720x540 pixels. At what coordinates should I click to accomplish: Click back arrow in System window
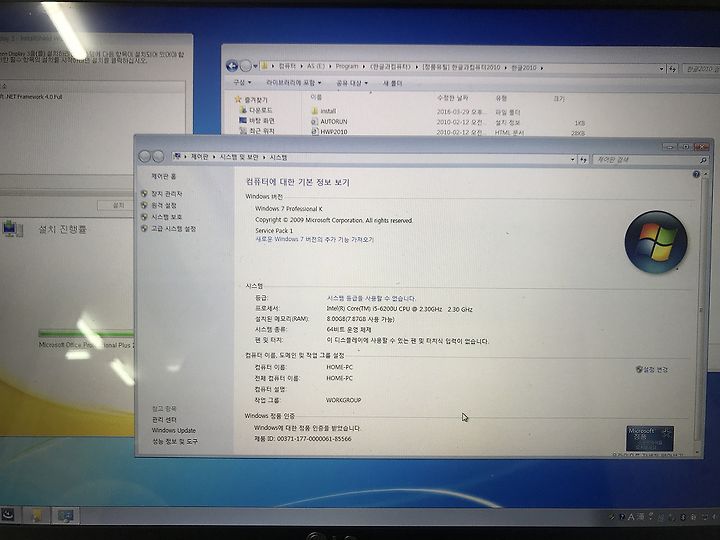pos(145,157)
